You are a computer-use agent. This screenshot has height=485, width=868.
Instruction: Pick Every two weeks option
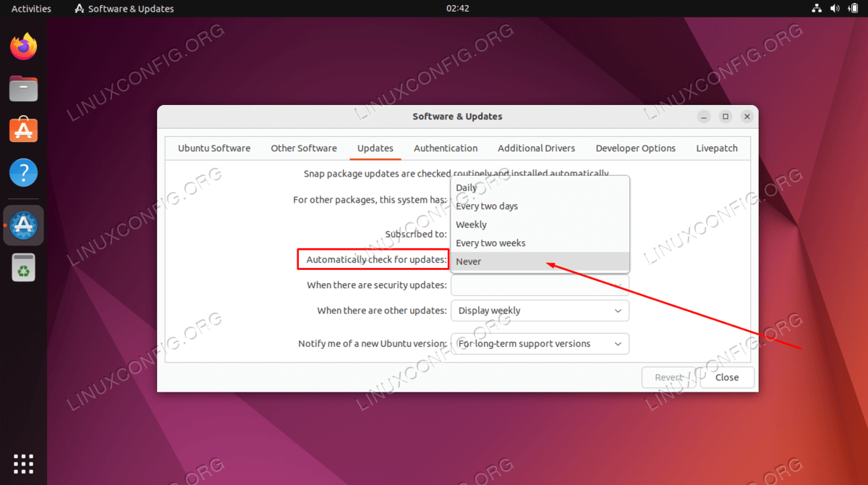click(540, 243)
